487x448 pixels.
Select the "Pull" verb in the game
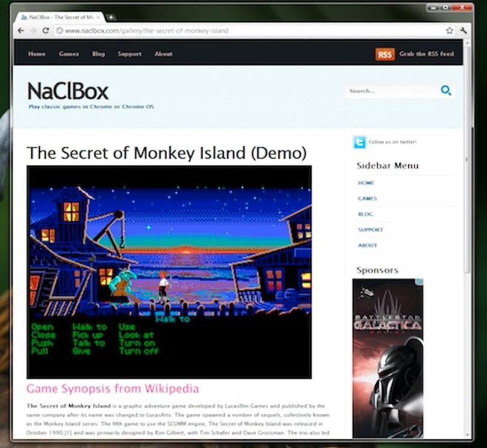click(x=40, y=351)
